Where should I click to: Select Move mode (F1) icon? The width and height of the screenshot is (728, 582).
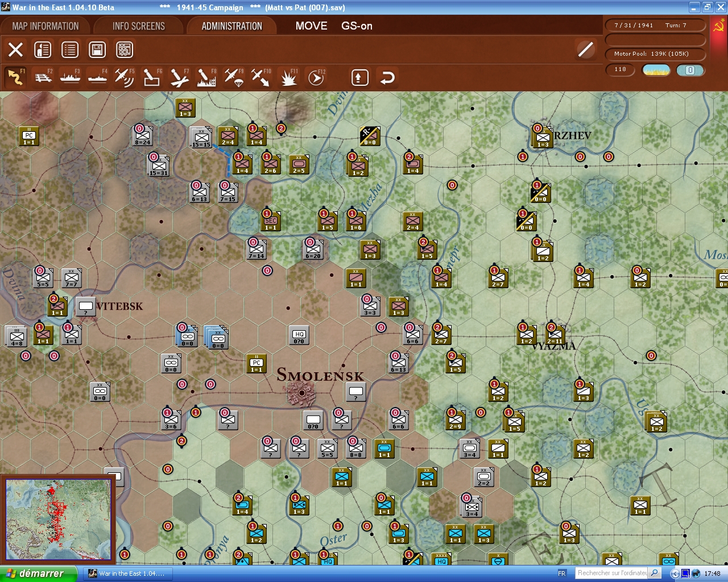point(15,77)
